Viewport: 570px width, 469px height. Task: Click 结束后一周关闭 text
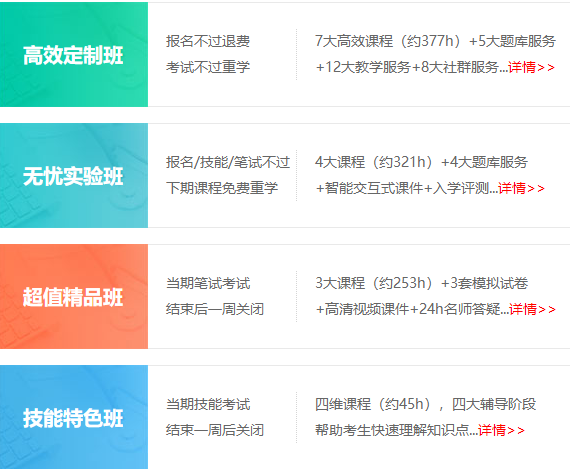click(215, 309)
